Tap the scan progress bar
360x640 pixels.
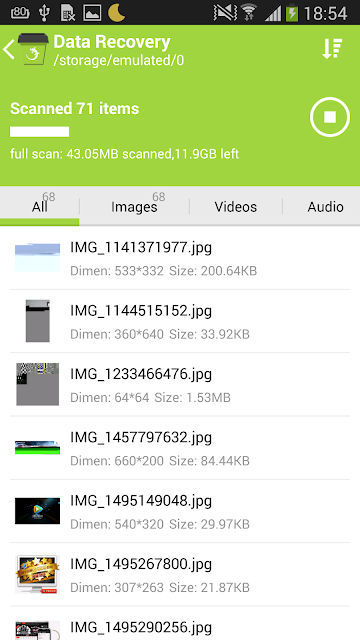(x=40, y=132)
